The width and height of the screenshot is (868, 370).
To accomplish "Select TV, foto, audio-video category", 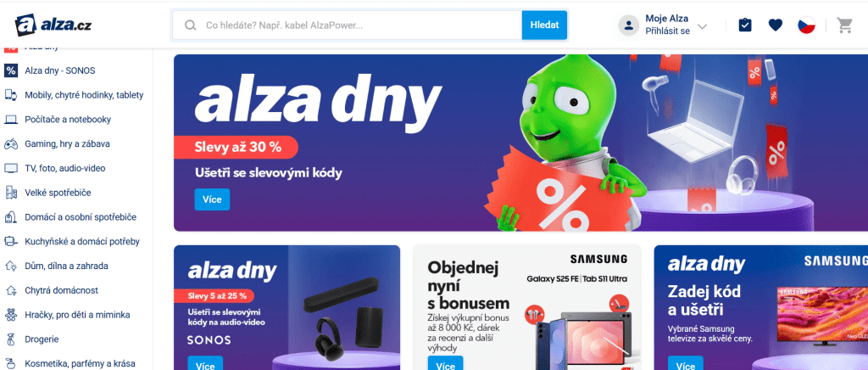I will tap(64, 168).
